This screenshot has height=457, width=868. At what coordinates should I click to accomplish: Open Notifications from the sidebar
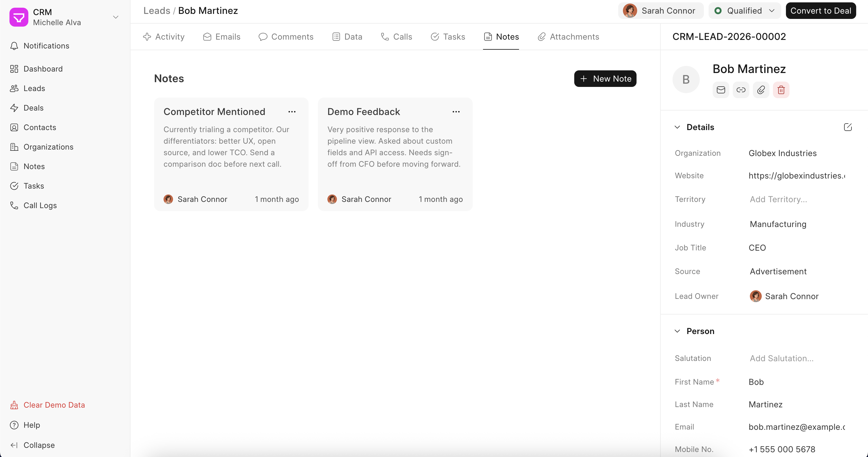[x=46, y=46]
